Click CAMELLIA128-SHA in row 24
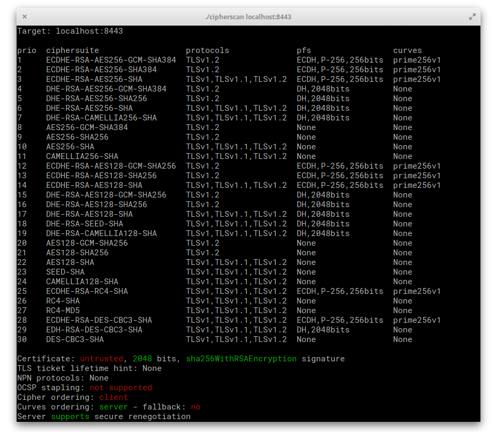Screen dimensions: 504x432 click(x=82, y=282)
